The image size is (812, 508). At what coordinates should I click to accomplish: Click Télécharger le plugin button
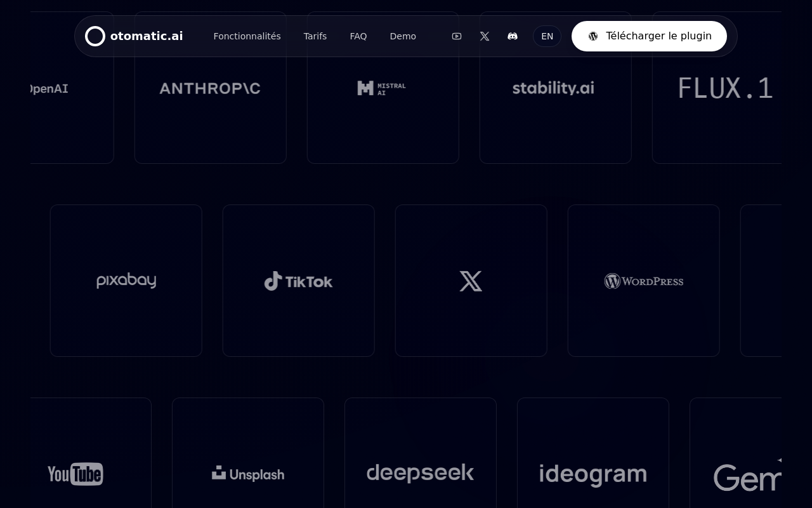coord(649,36)
